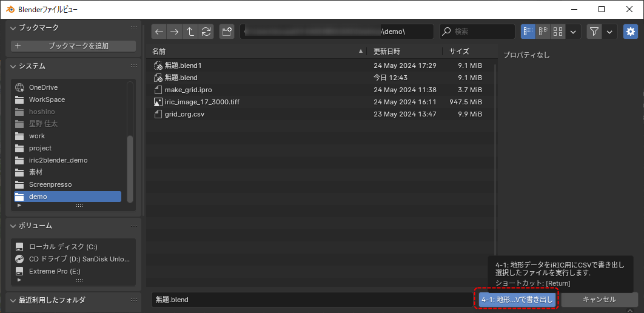Image resolution: width=644 pixels, height=313 pixels.
Task: Click the 無題.blend filename field
Action: [x=311, y=300]
